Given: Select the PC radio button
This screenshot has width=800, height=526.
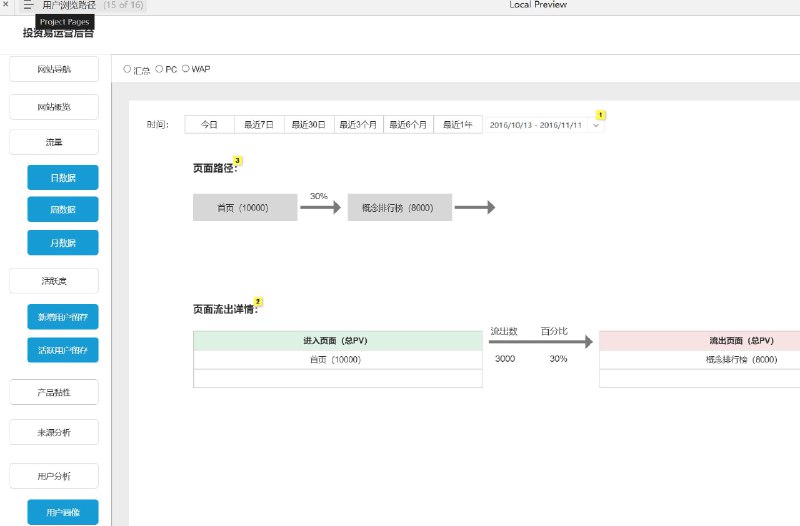Looking at the screenshot, I should click(159, 69).
